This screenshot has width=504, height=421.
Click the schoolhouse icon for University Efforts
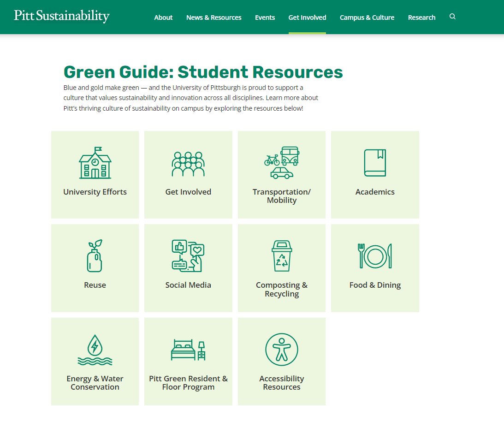pos(95,163)
